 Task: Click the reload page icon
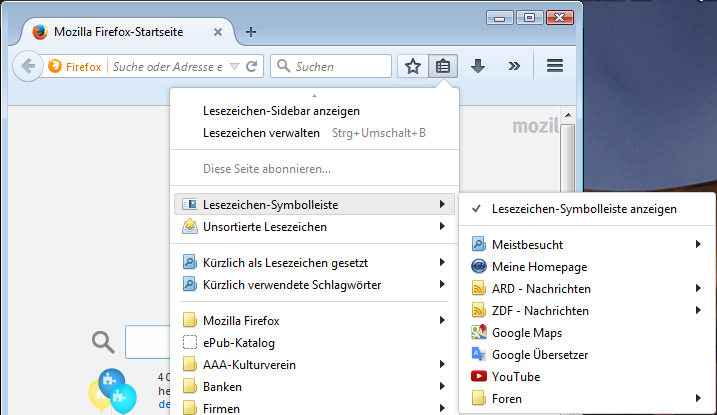(x=252, y=67)
